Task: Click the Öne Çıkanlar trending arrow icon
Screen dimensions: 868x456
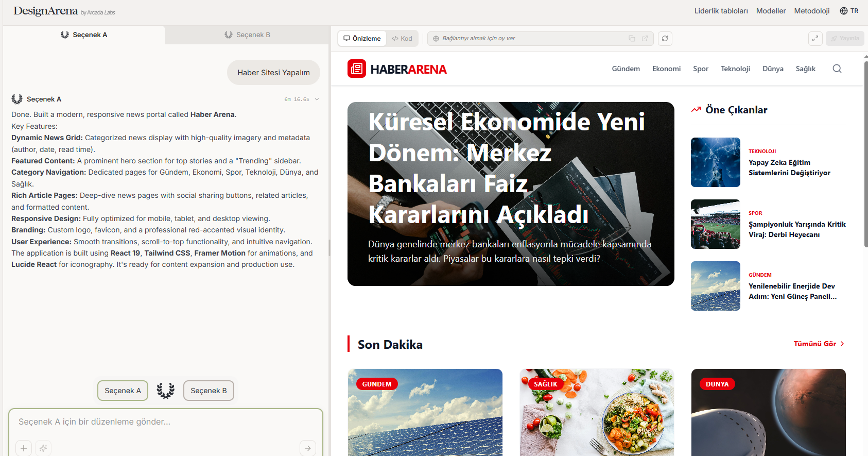Action: [x=696, y=109]
